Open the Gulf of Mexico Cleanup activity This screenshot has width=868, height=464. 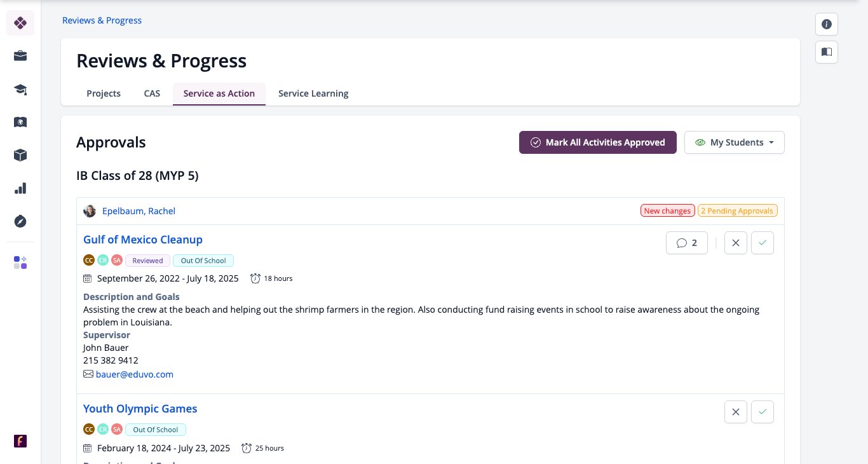(x=143, y=240)
